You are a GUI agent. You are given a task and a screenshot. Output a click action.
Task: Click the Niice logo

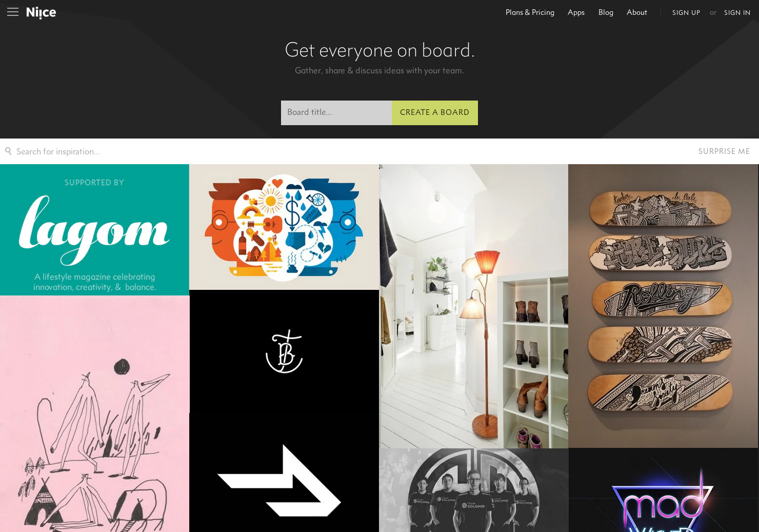[41, 12]
